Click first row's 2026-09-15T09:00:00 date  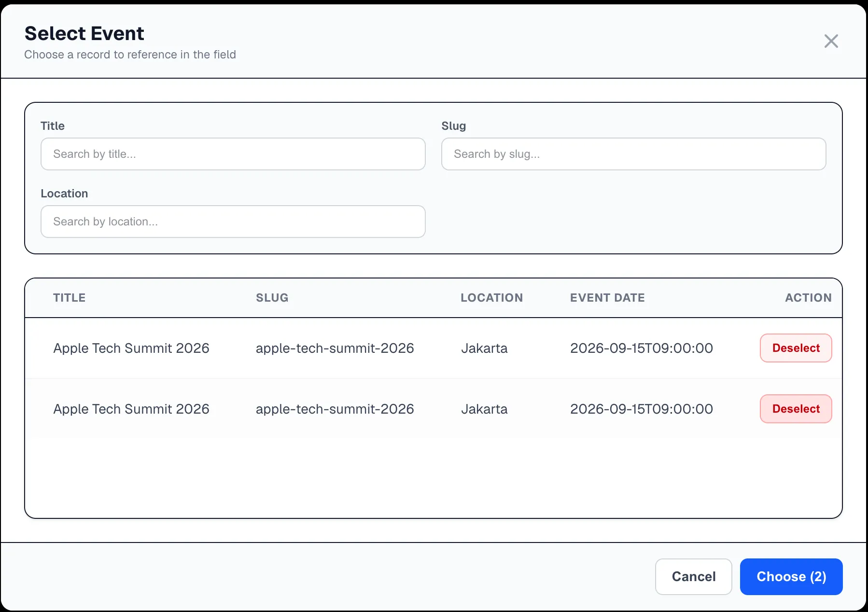[642, 348]
